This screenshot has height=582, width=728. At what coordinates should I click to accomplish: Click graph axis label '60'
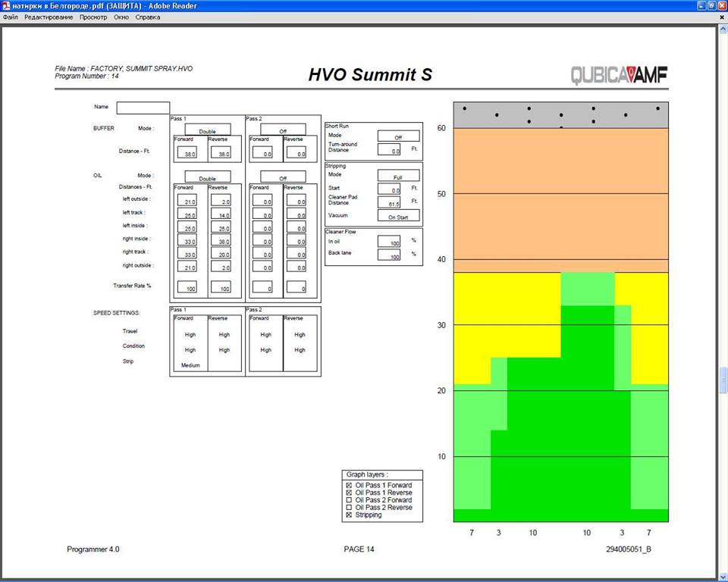(441, 128)
